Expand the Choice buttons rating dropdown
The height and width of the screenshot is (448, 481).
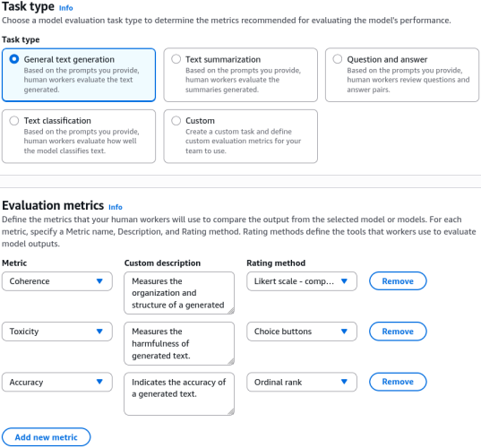click(302, 332)
